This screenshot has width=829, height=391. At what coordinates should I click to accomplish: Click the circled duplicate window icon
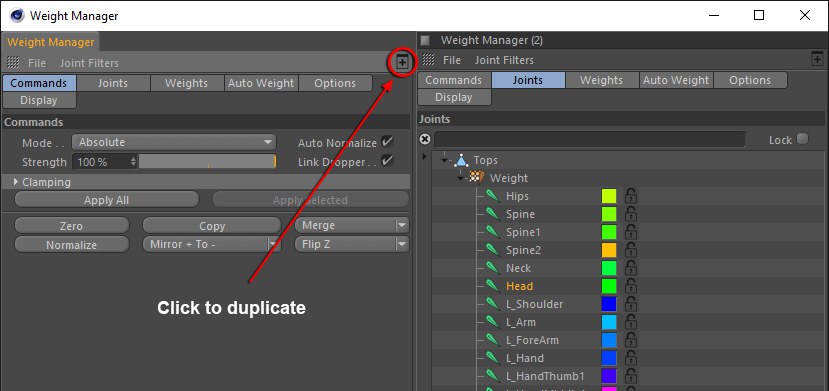[x=403, y=62]
